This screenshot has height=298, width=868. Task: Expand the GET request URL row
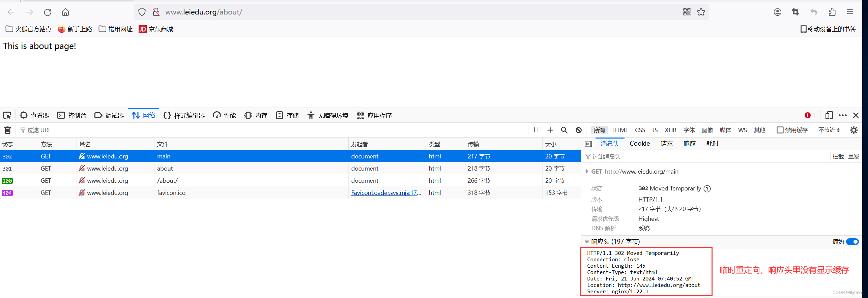coord(587,172)
